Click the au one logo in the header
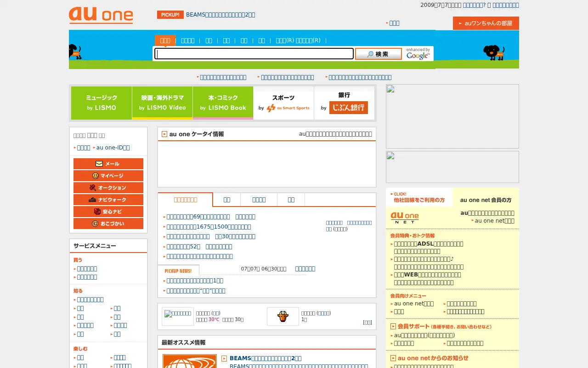This screenshot has height=368, width=588. point(101,16)
